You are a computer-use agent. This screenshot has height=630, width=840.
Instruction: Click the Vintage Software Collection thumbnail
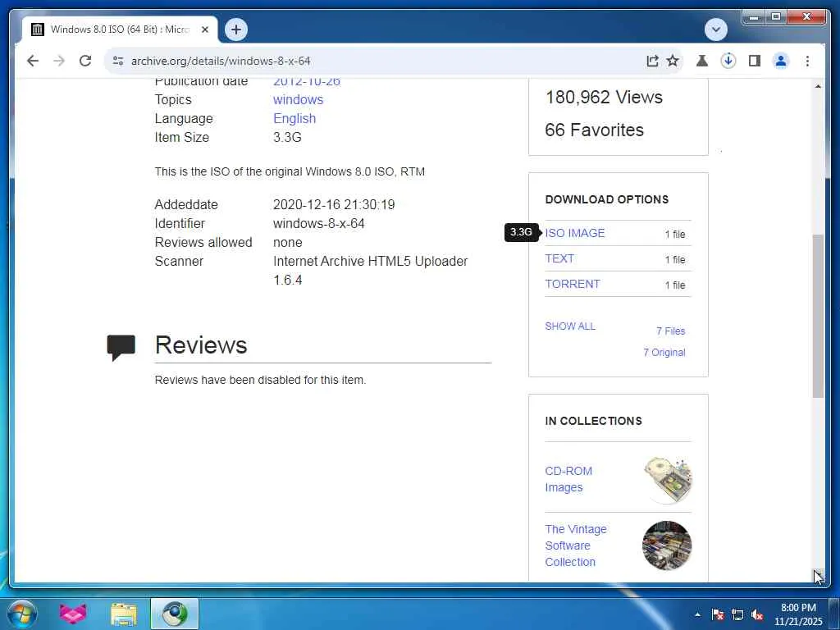667,546
